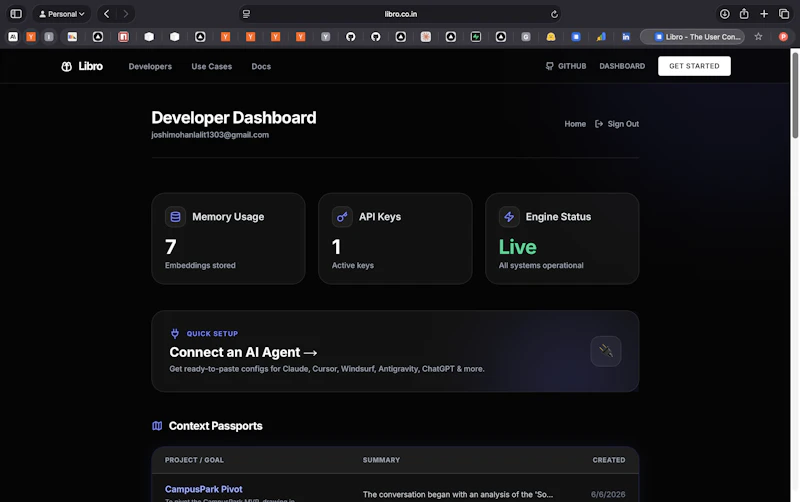Open the first pinned AI tab

(x=13, y=37)
